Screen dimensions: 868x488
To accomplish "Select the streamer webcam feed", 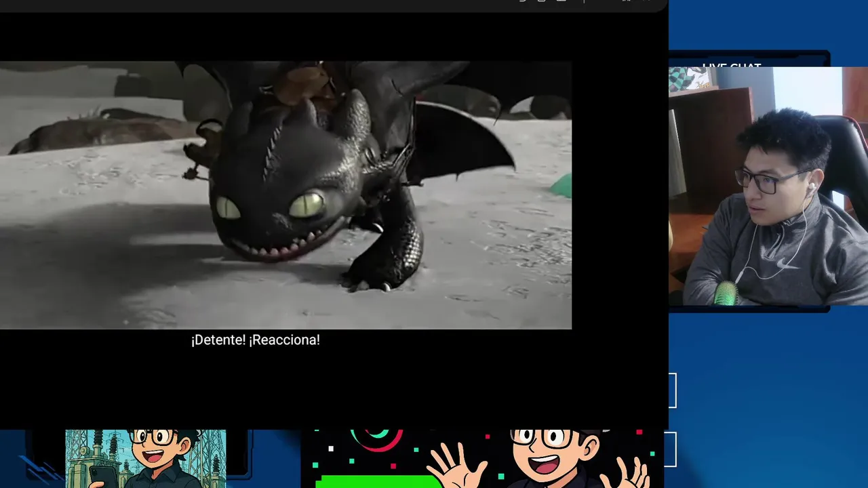I will click(x=768, y=186).
